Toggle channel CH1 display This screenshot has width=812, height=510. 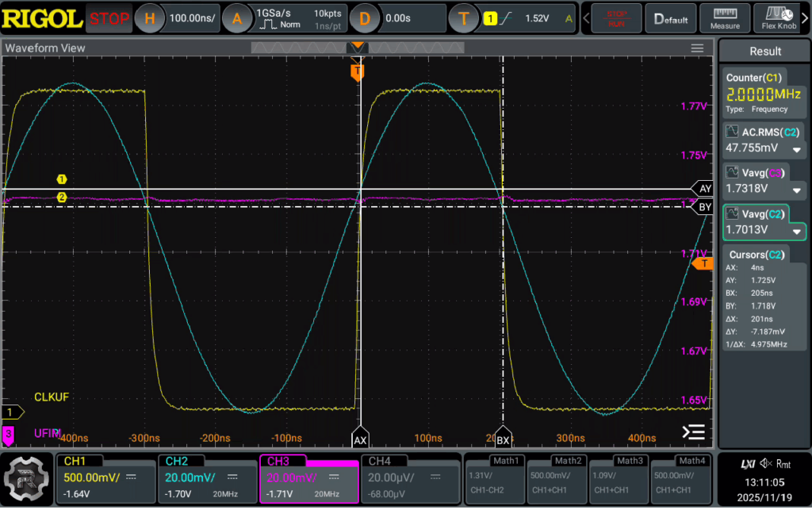coord(106,479)
